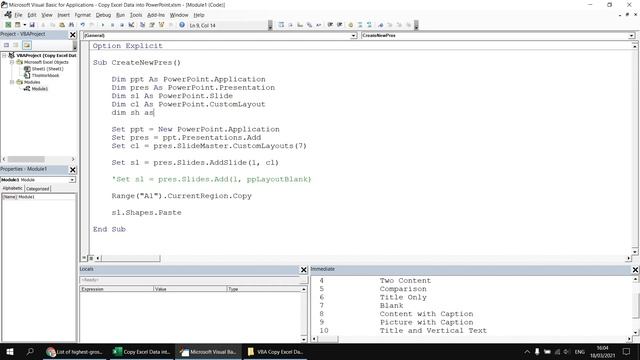Open the Tools menu

pos(136,15)
